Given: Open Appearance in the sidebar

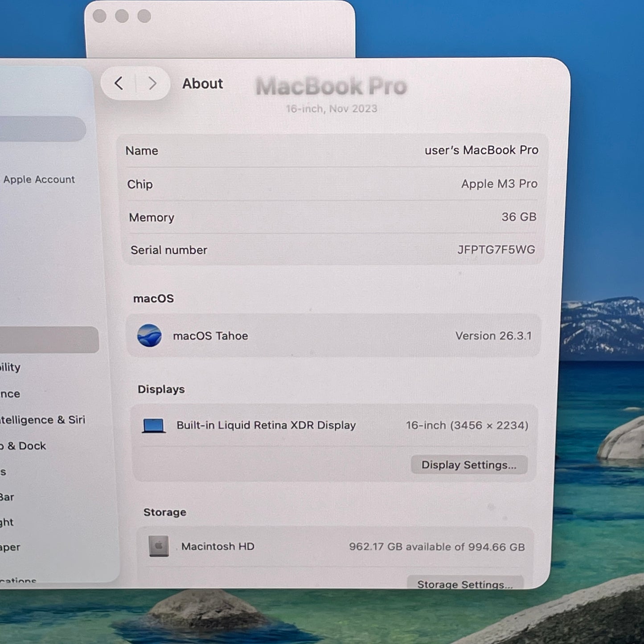Looking at the screenshot, I should pyautogui.click(x=10, y=394).
